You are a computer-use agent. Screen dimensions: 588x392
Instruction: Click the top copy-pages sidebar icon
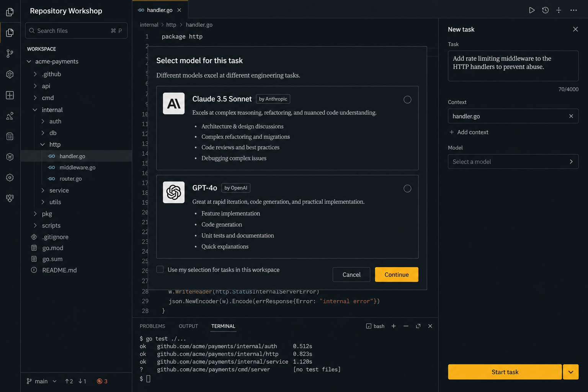[10, 12]
